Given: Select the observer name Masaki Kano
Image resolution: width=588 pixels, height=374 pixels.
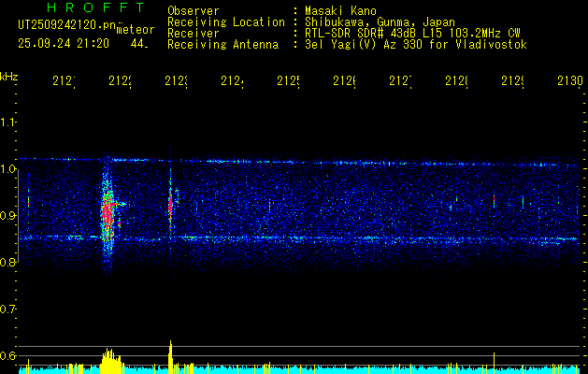Looking at the screenshot, I should pyautogui.click(x=340, y=10).
